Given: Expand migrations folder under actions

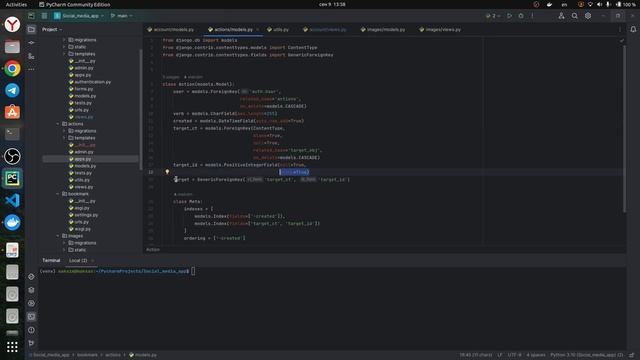Looking at the screenshot, I should (64, 131).
